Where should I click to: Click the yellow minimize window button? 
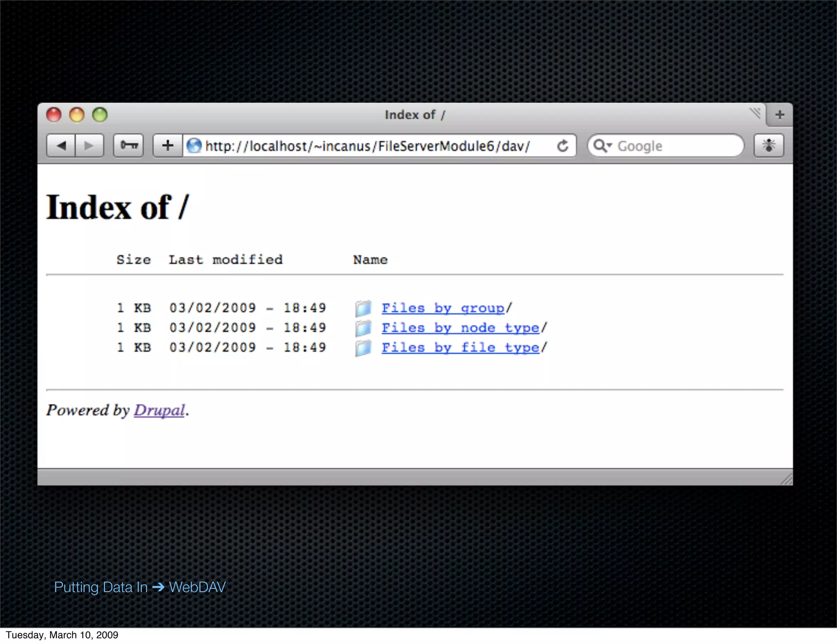(77, 115)
